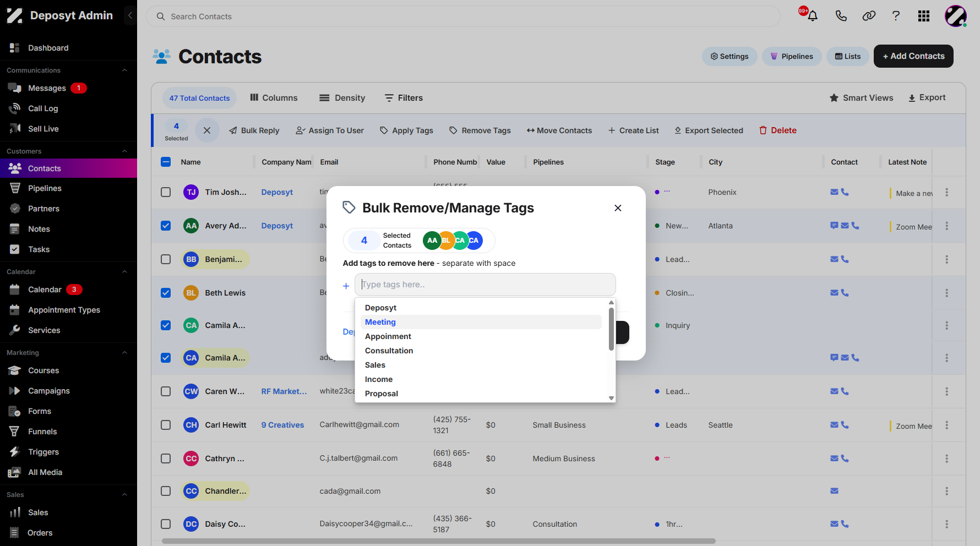Screen dimensions: 980x546
Task: Click Apply Tags in bulk toolbar
Action: click(x=406, y=130)
